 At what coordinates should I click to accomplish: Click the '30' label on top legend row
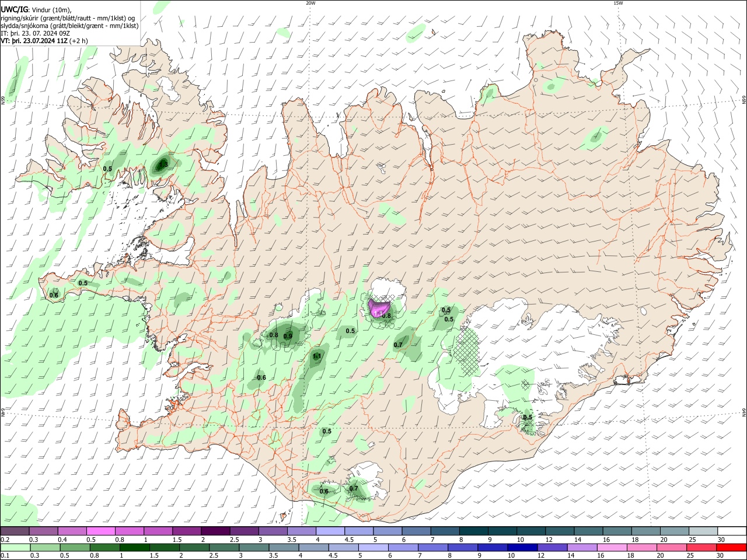721,540
